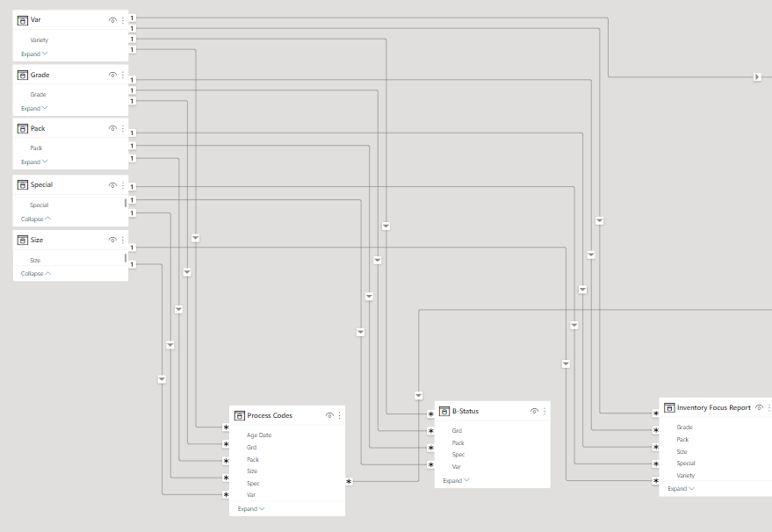This screenshot has width=772, height=532.
Task: Collapse the Size table fields
Action: pos(36,273)
